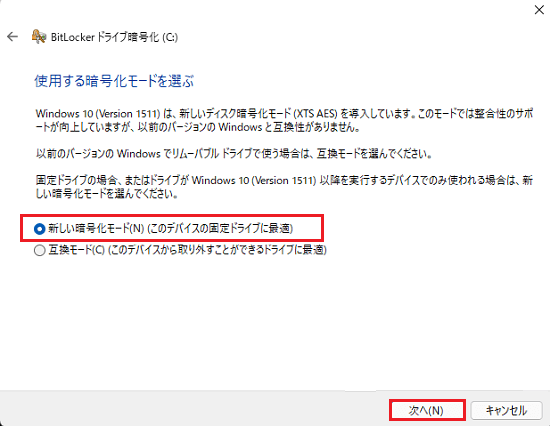Viewport: 550px width, 426px height.
Task: Close the BitLocker wizard with the X
Action: [x=539, y=9]
